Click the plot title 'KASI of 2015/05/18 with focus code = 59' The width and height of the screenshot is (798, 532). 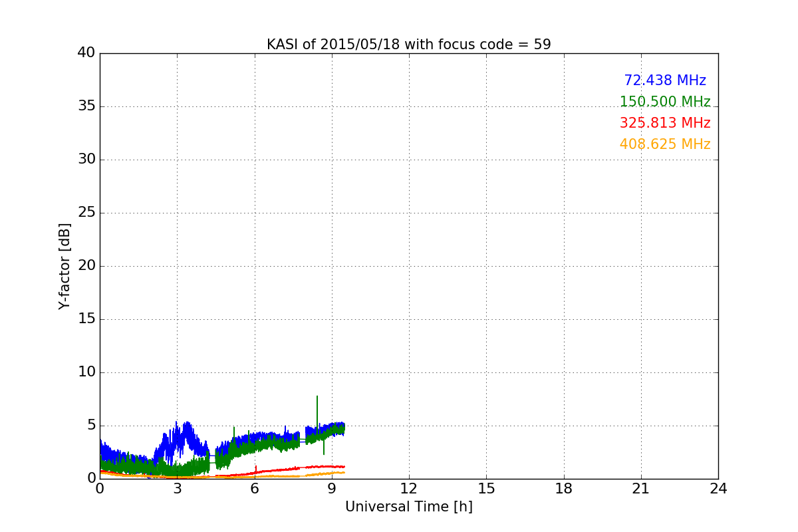point(408,45)
